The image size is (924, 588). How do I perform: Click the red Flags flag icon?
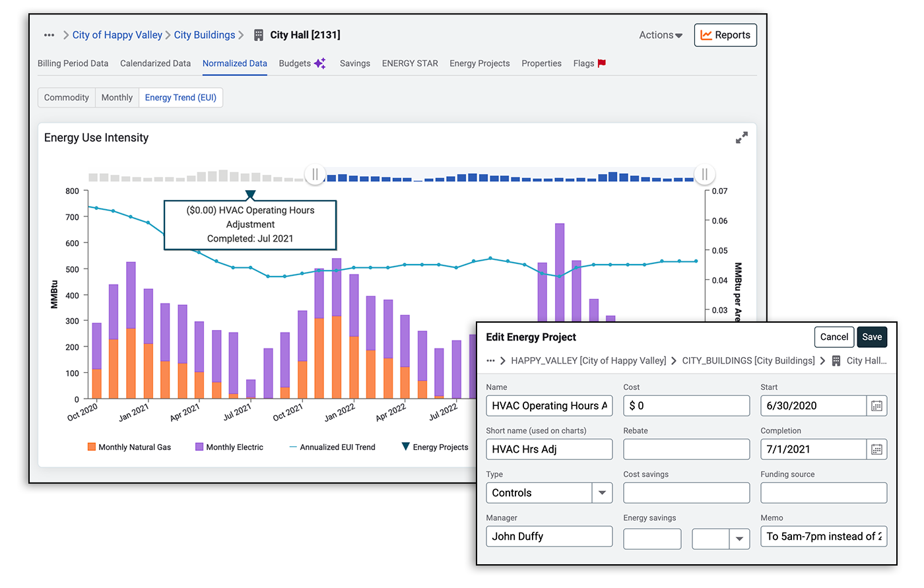pyautogui.click(x=601, y=63)
